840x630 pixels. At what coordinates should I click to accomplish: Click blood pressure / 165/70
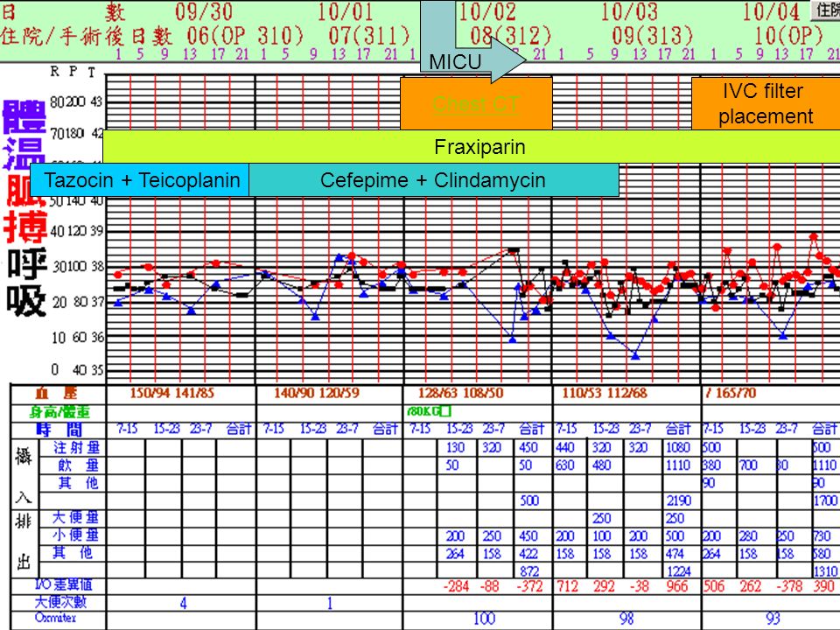(x=731, y=393)
